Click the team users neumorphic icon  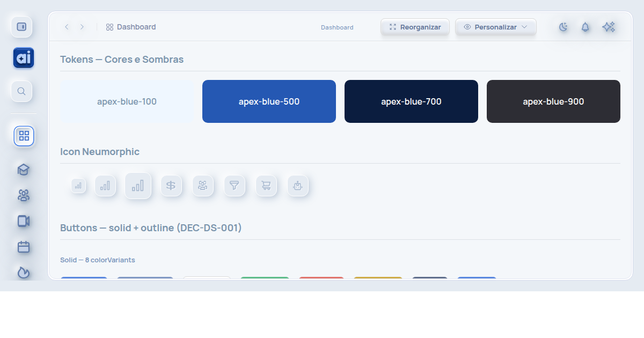pos(203,186)
